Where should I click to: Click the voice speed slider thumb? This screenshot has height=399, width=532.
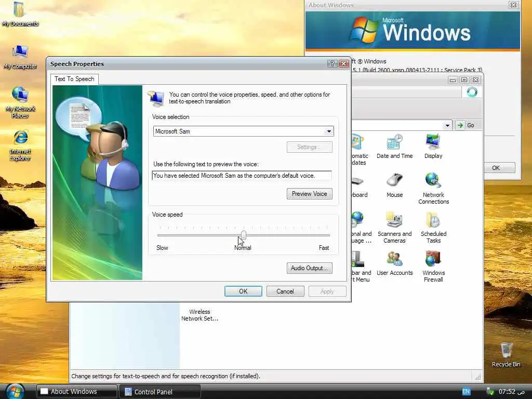[x=244, y=234]
